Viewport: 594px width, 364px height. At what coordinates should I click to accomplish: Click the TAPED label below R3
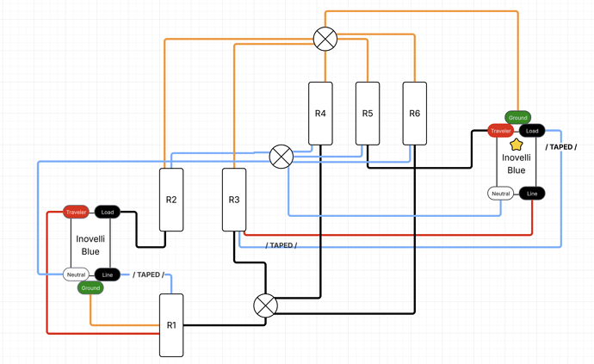282,245
